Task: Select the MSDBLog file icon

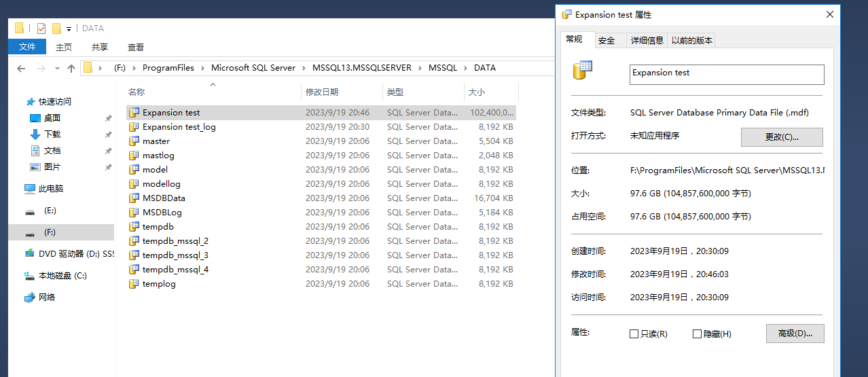Action: [x=134, y=213]
